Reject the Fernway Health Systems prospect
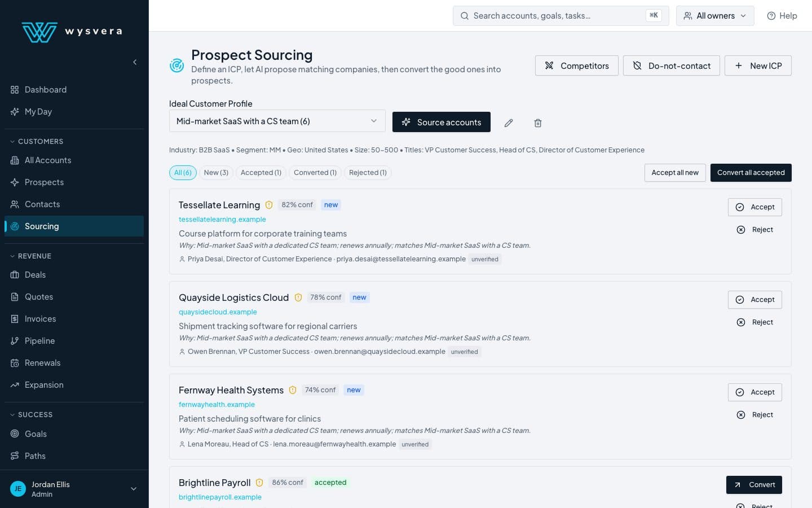This screenshot has width=812, height=508. [x=755, y=415]
